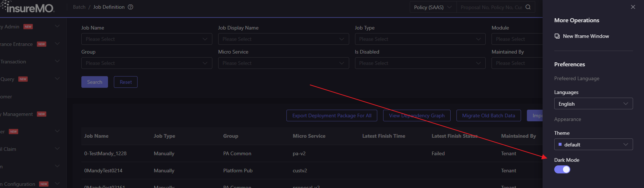Open the Theme dropdown set to default

(x=593, y=145)
